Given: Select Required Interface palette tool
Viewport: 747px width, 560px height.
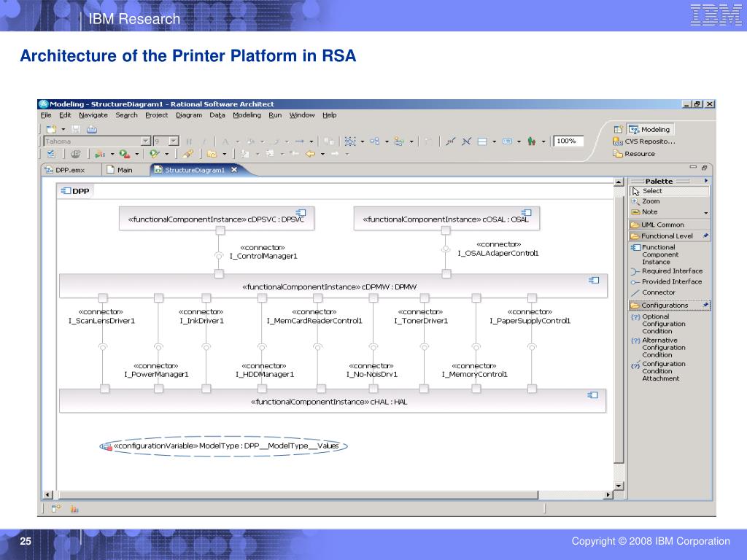Looking at the screenshot, I should click(x=669, y=271).
